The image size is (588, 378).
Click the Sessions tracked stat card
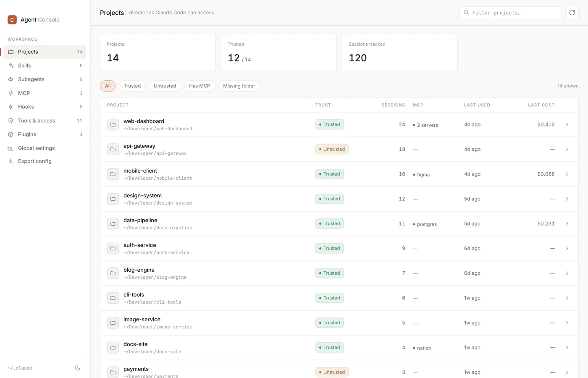click(x=400, y=53)
